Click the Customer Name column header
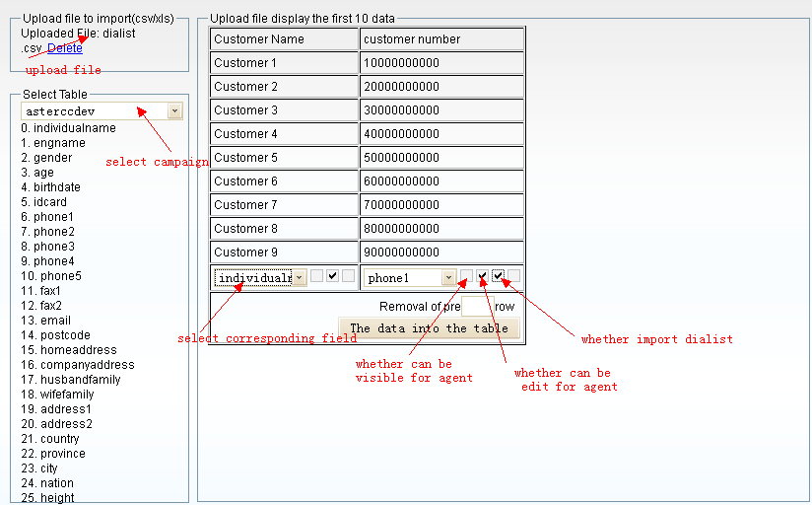This screenshot has height=505, width=812. tap(284, 39)
